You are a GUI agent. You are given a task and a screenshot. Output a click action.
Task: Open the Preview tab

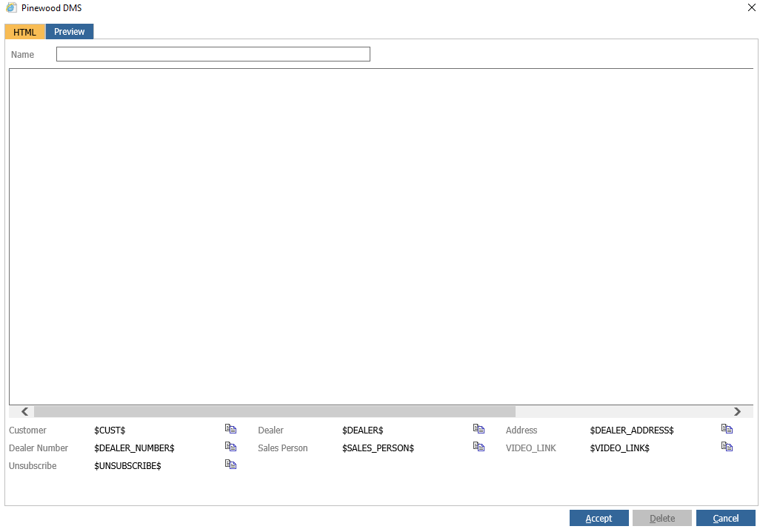coord(70,32)
